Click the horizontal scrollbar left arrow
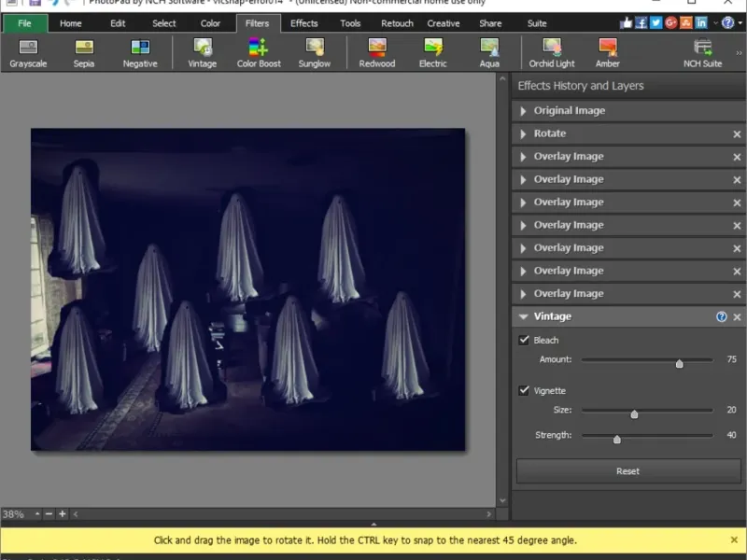 tap(76, 514)
